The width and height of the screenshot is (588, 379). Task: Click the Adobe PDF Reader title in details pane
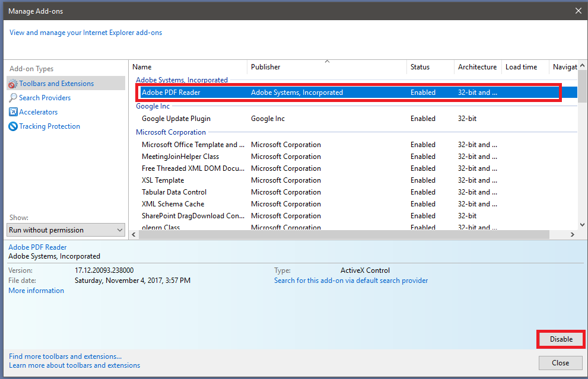(x=37, y=247)
